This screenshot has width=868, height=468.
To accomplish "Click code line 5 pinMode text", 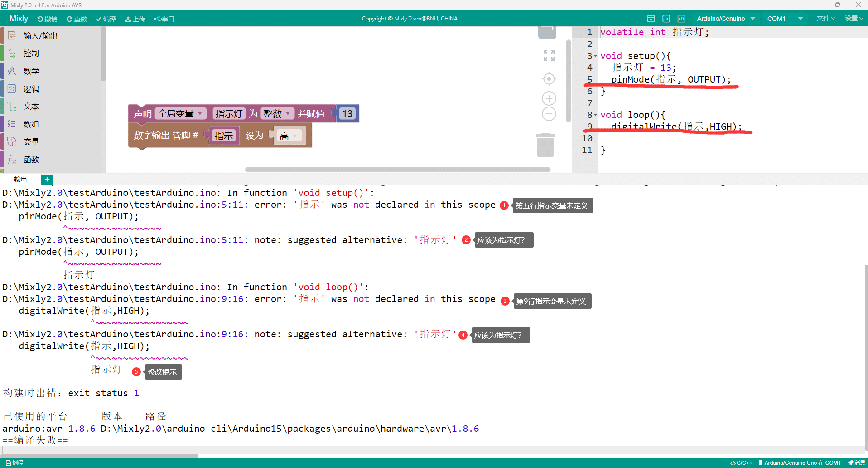I will coord(671,79).
